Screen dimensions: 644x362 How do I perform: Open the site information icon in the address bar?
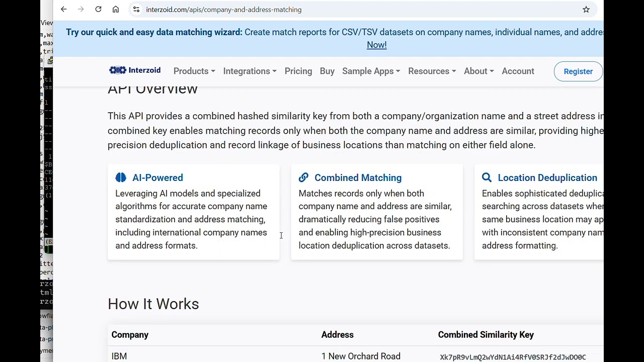136,10
